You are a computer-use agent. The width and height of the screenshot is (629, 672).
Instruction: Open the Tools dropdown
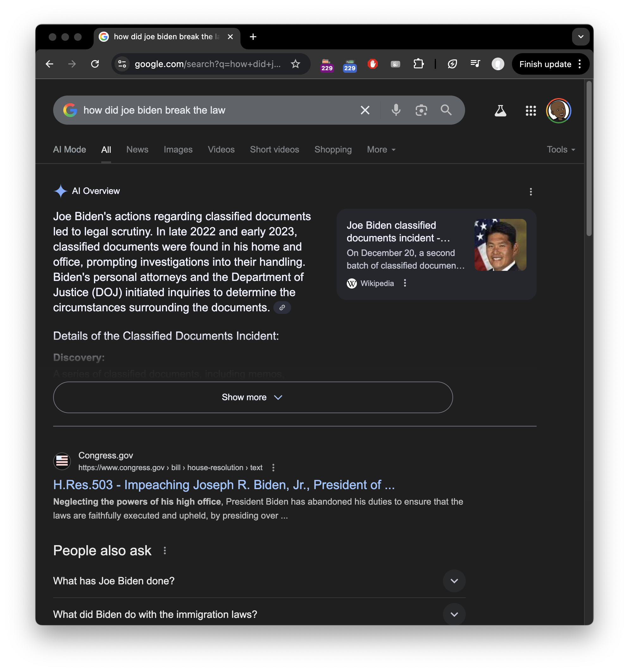tap(561, 149)
